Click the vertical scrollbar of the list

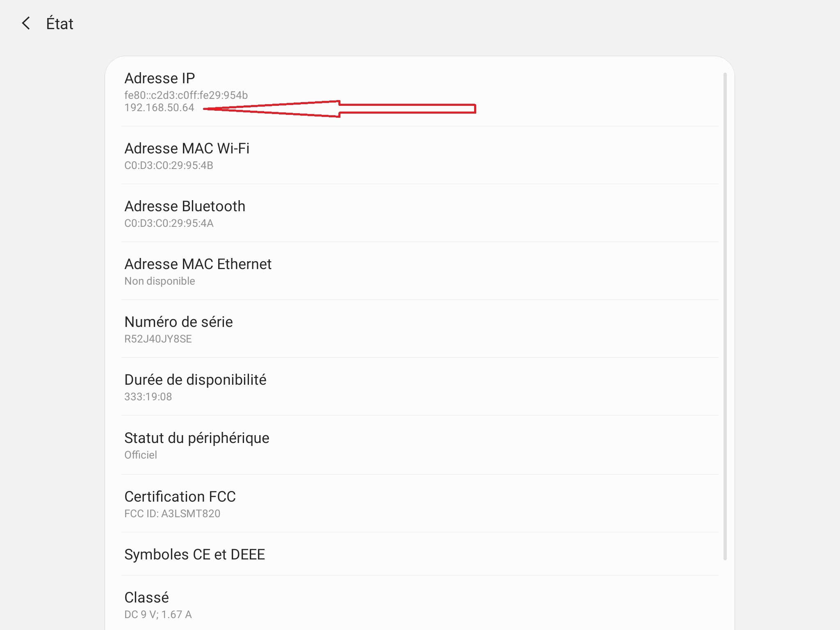725,316
